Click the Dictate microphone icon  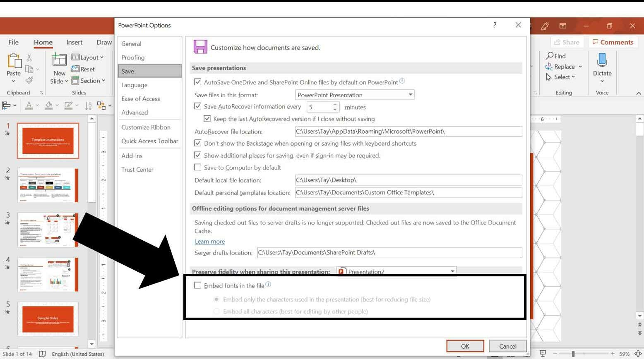pos(602,60)
